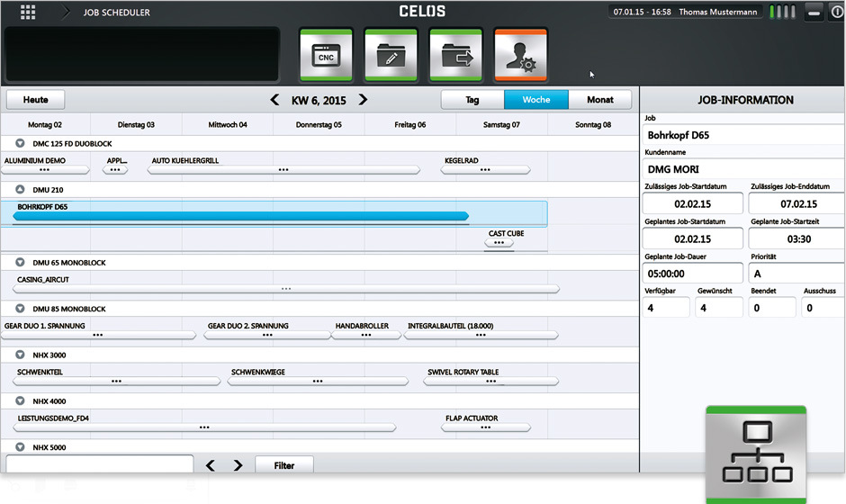Image resolution: width=846 pixels, height=504 pixels.
Task: Open the folder export app tile
Action: pyautogui.click(x=456, y=56)
